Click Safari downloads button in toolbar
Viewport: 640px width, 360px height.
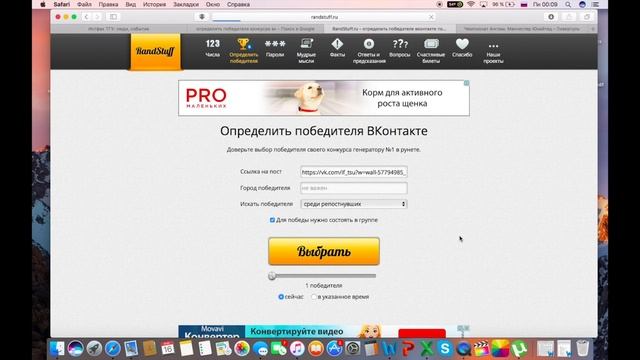pyautogui.click(x=551, y=17)
